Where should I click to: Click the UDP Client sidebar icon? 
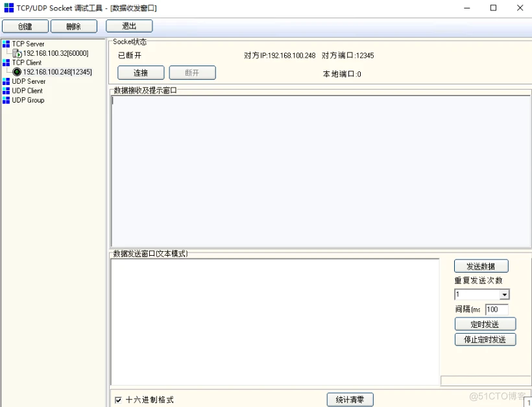click(x=8, y=91)
